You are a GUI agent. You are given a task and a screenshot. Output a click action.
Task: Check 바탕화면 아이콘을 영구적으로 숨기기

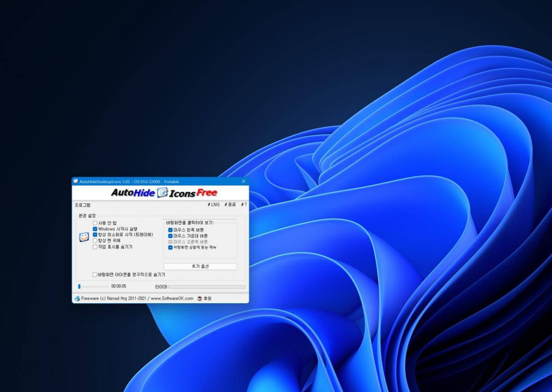pyautogui.click(x=95, y=275)
